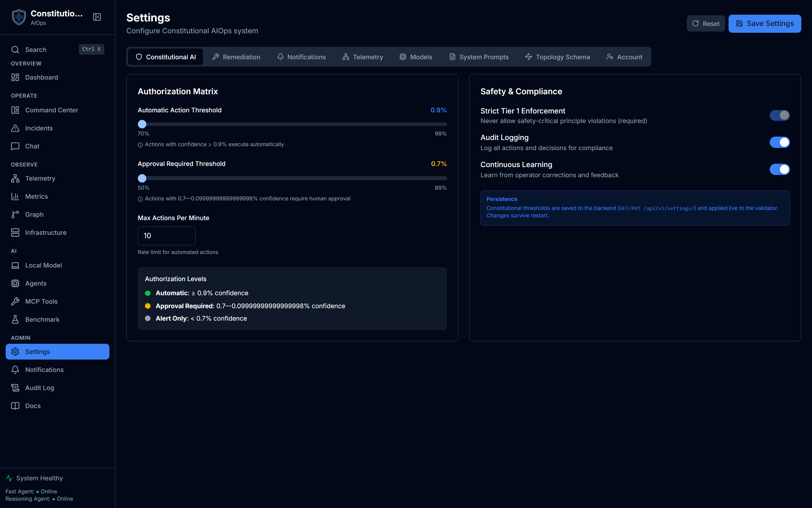Collapse the sidebar panel icon
The image size is (812, 508).
(97, 17)
